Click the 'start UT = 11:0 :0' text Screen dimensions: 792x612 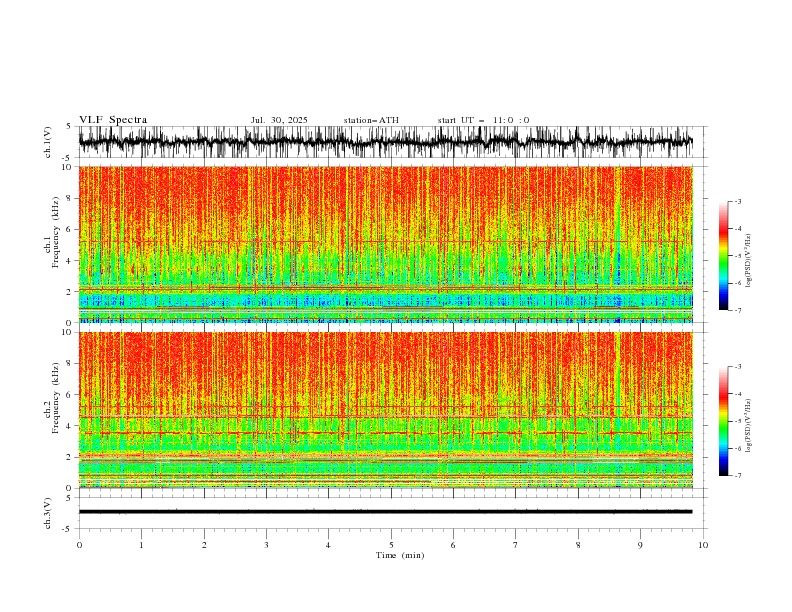(x=483, y=120)
